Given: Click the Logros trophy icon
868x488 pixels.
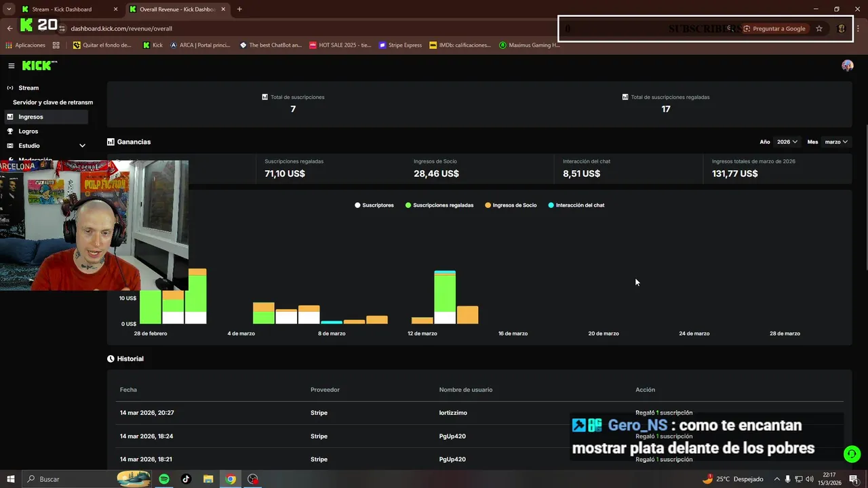Looking at the screenshot, I should click(x=10, y=131).
